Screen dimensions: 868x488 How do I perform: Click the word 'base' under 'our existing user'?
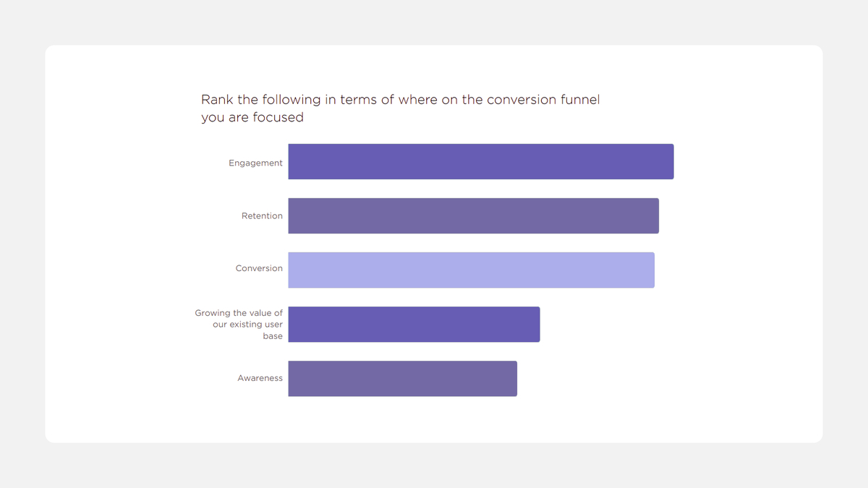tap(273, 336)
